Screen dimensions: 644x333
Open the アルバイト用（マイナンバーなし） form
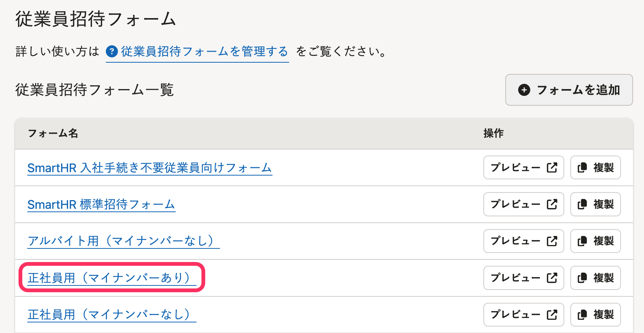click(123, 241)
